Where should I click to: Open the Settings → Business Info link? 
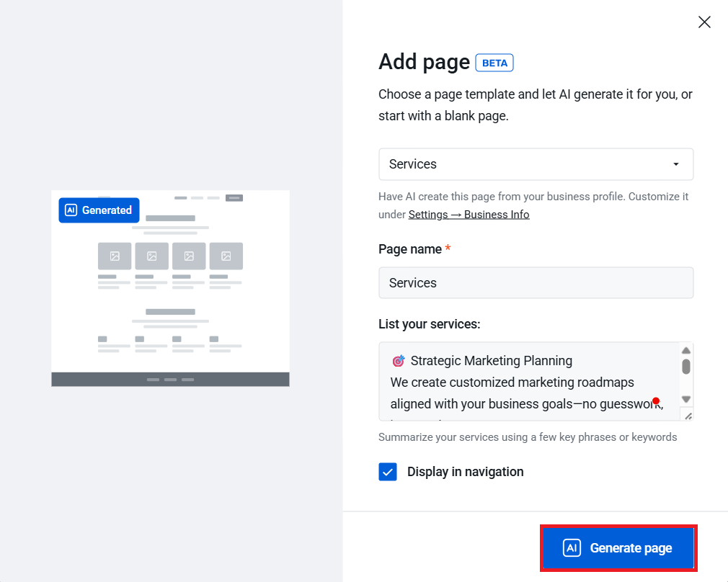pyautogui.click(x=469, y=215)
